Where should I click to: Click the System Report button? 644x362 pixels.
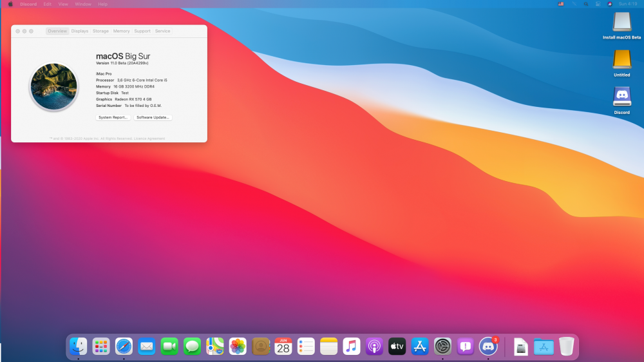pos(113,117)
